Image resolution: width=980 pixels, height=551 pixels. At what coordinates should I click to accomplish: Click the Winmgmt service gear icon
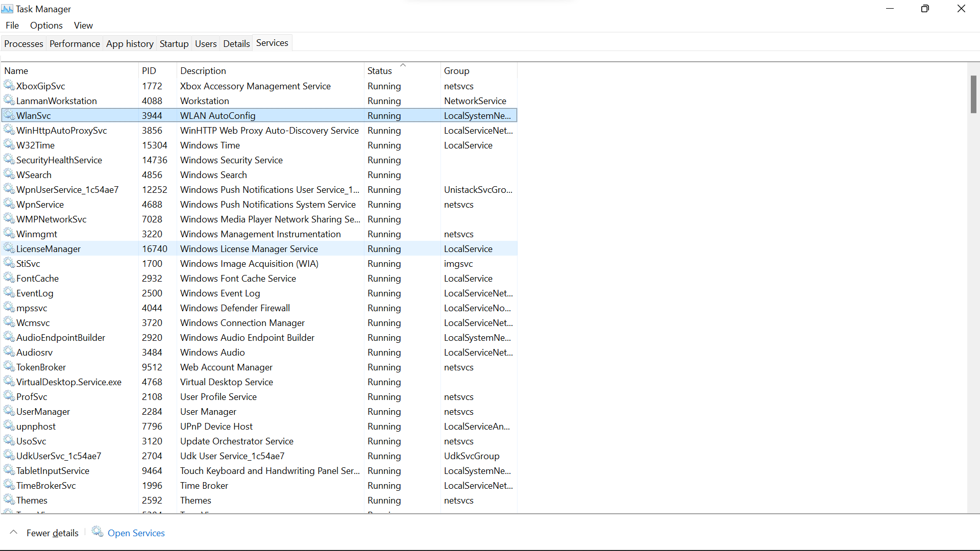point(9,234)
